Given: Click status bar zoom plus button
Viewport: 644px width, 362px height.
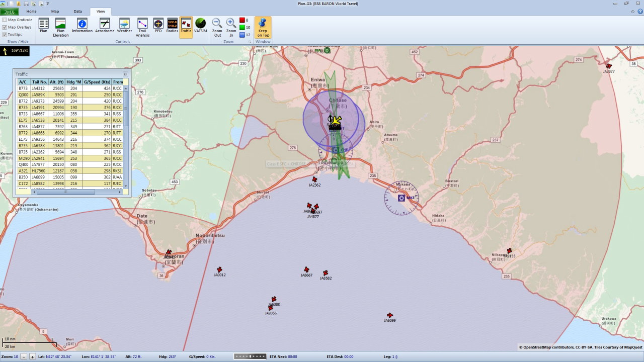Looking at the screenshot, I should click(33, 356).
